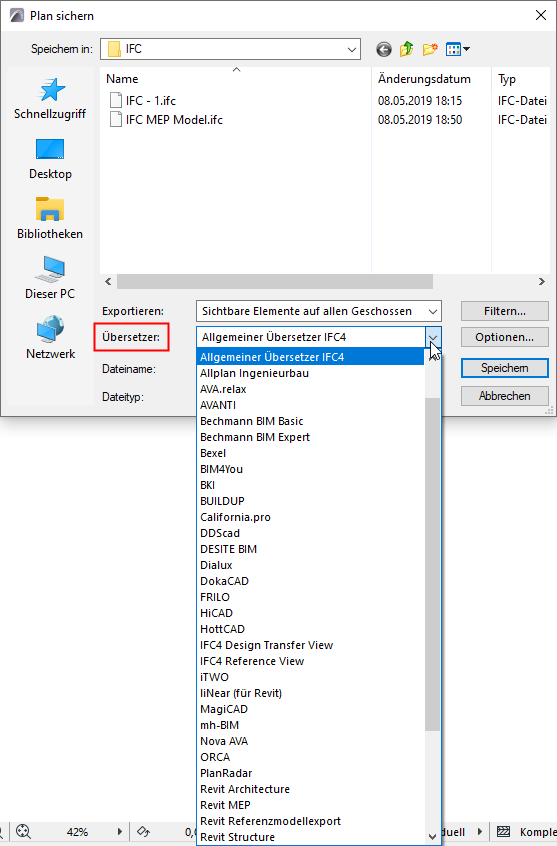
Task: Choose AVA.relax translator
Action: coord(311,389)
